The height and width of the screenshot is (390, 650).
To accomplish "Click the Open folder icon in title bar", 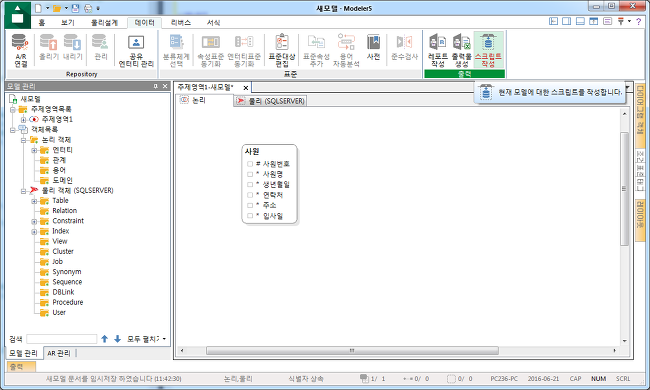I will 57,8.
